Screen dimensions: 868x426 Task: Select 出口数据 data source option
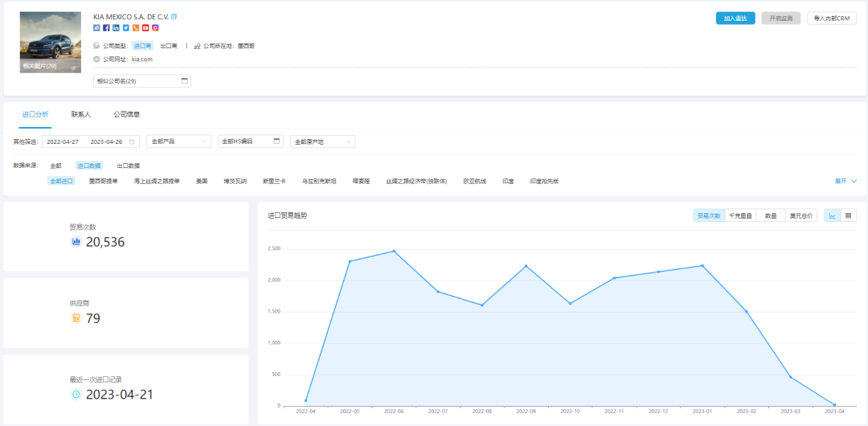pos(128,166)
